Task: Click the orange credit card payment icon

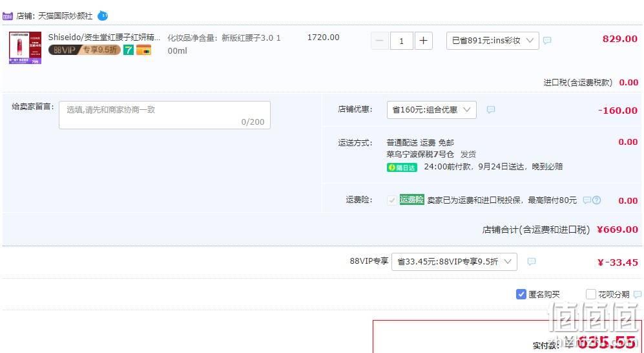Action: [x=144, y=50]
